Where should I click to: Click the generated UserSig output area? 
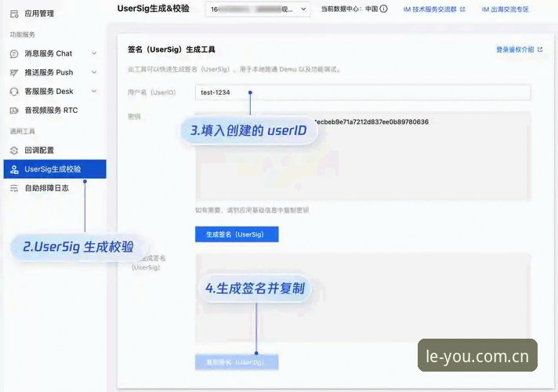(363, 298)
